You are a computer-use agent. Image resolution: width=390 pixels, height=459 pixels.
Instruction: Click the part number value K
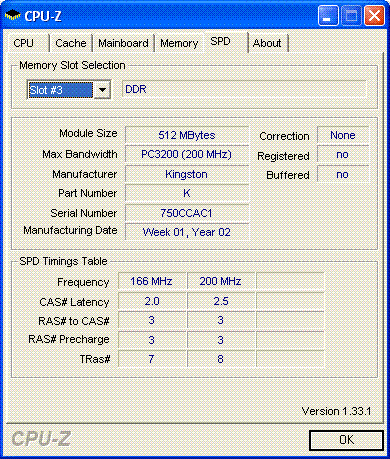187,193
